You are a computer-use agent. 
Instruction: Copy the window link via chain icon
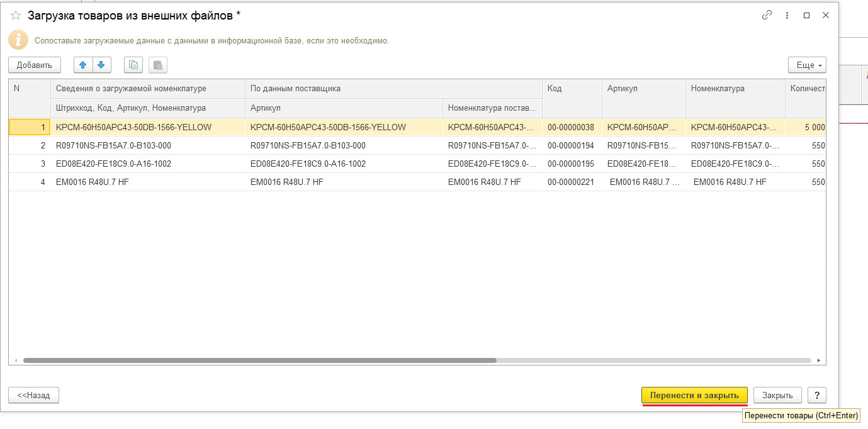point(767,16)
